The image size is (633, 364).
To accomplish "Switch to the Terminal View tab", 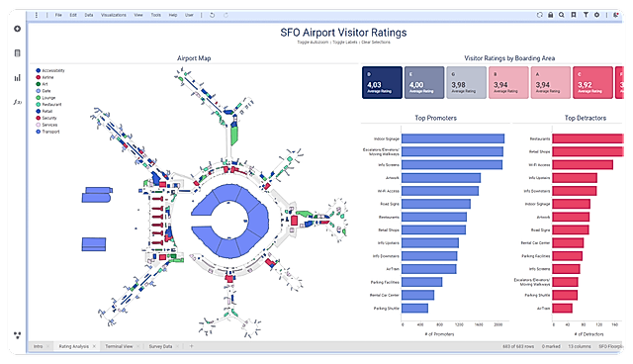I will (119, 346).
